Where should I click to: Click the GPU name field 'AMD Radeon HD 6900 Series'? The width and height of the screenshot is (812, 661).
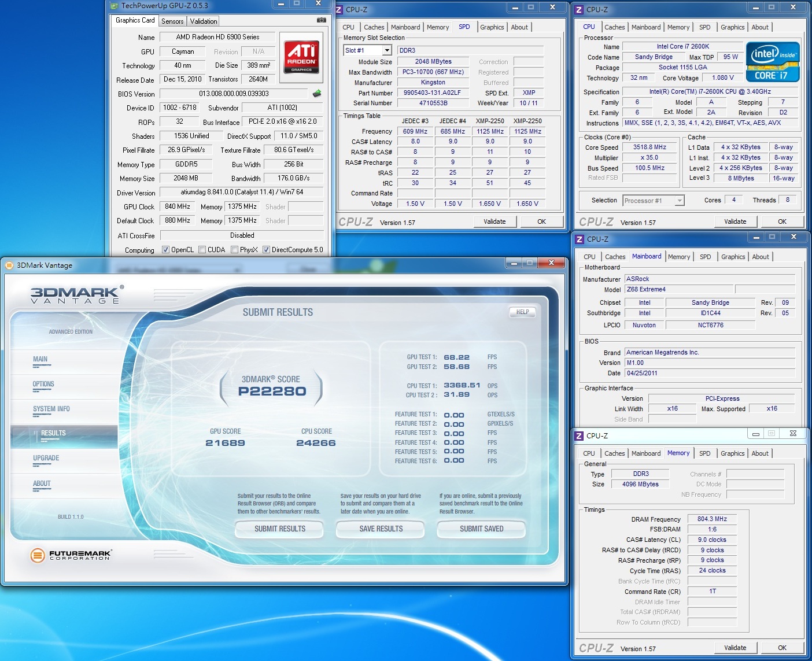pos(217,37)
